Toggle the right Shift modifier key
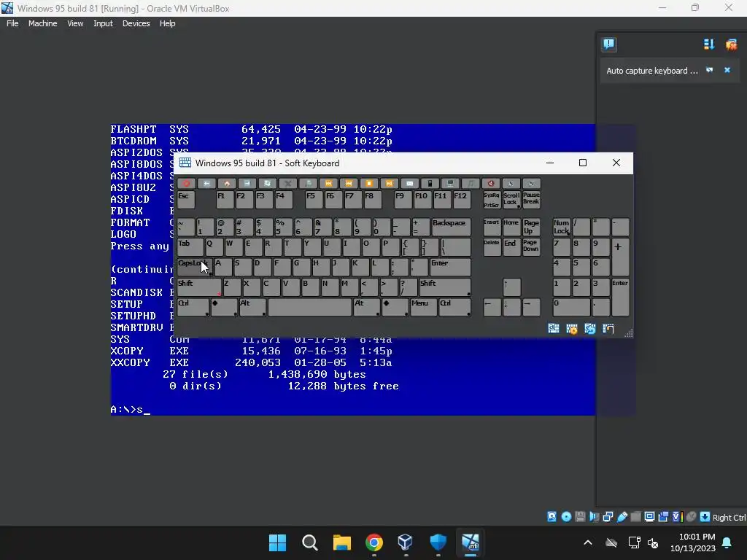This screenshot has height=560, width=747. (x=445, y=287)
